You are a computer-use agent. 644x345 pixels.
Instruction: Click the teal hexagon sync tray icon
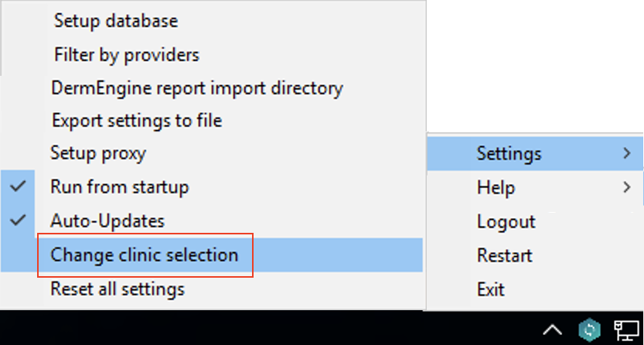click(591, 330)
